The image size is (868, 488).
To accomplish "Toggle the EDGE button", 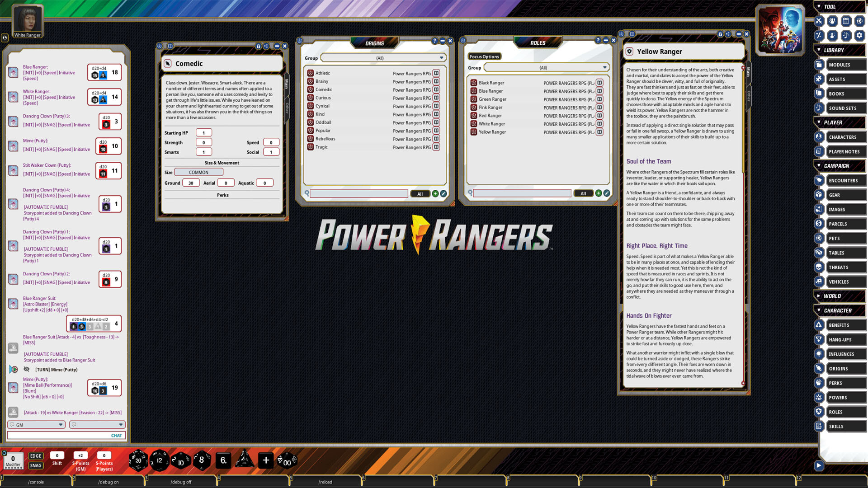I will (36, 456).
